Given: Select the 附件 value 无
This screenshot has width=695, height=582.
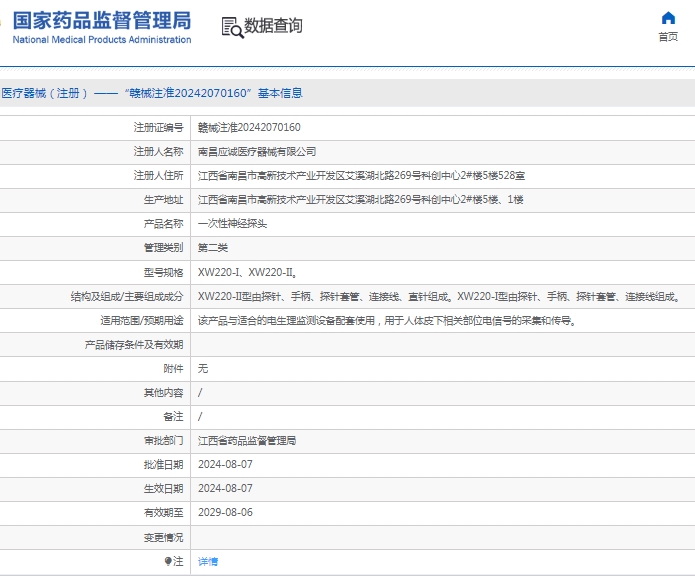Looking at the screenshot, I should [x=203, y=368].
